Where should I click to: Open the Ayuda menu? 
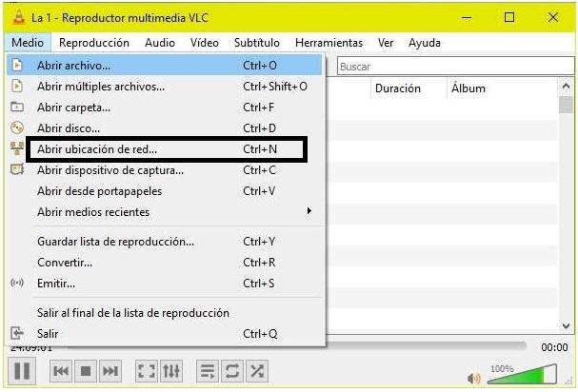click(x=425, y=43)
